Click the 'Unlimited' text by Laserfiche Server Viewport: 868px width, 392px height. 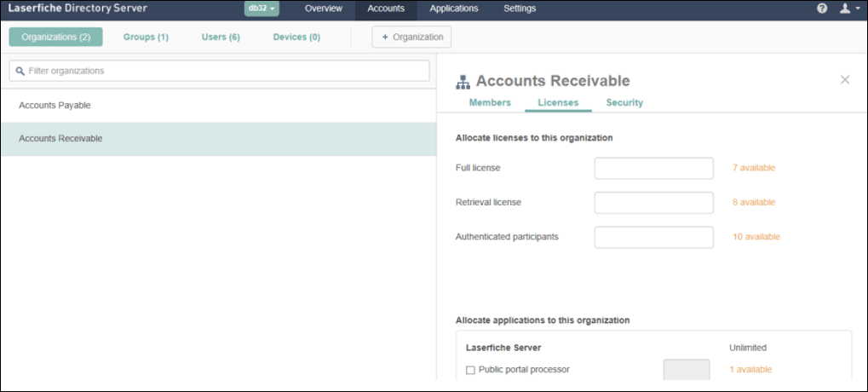pyautogui.click(x=748, y=348)
